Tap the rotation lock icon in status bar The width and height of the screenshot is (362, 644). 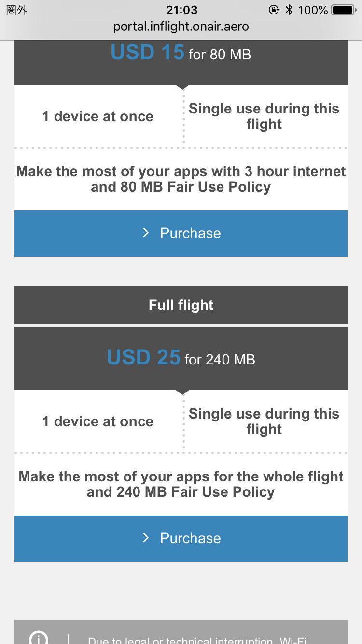point(274,10)
